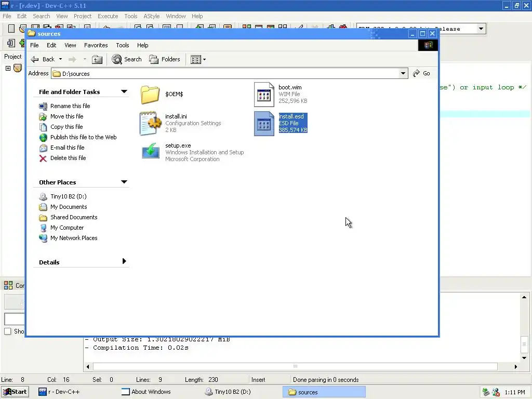
Task: Open the Tools menu in sources window
Action: (x=123, y=45)
